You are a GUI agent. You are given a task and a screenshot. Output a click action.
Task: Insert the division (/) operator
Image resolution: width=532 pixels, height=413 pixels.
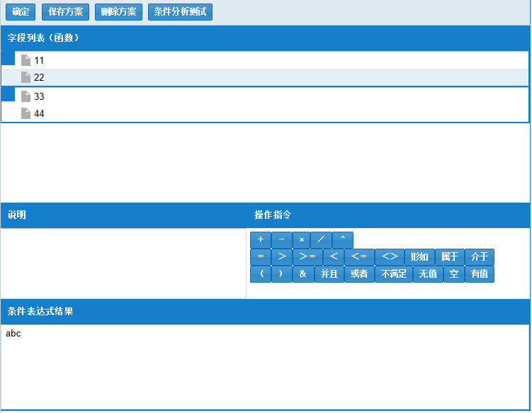click(321, 240)
